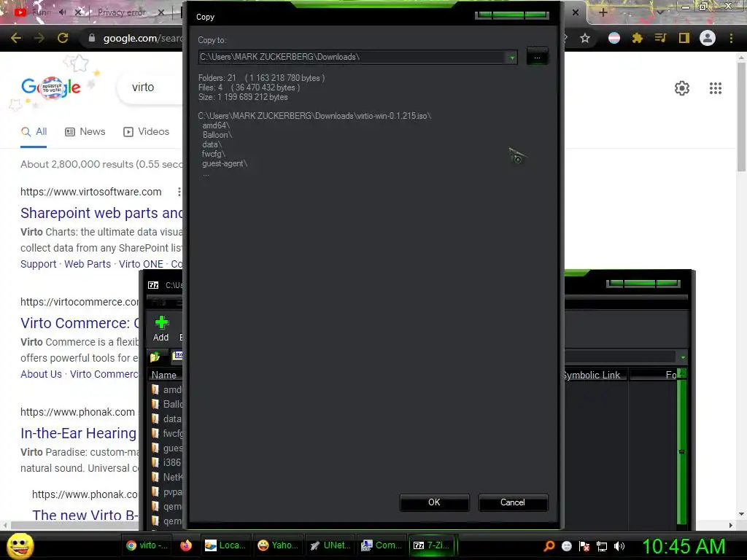The image size is (747, 560).
Task: Open In-the-Ear Hearing result link
Action: (x=78, y=433)
